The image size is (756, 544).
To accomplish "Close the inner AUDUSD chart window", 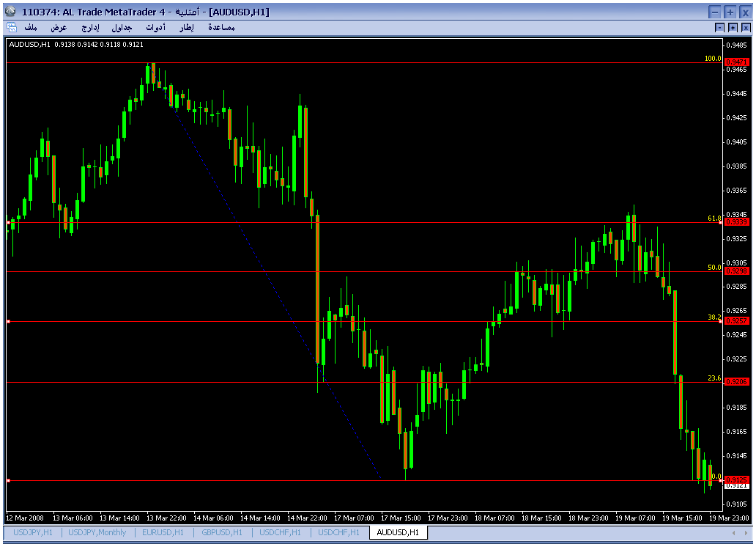I will [746, 28].
